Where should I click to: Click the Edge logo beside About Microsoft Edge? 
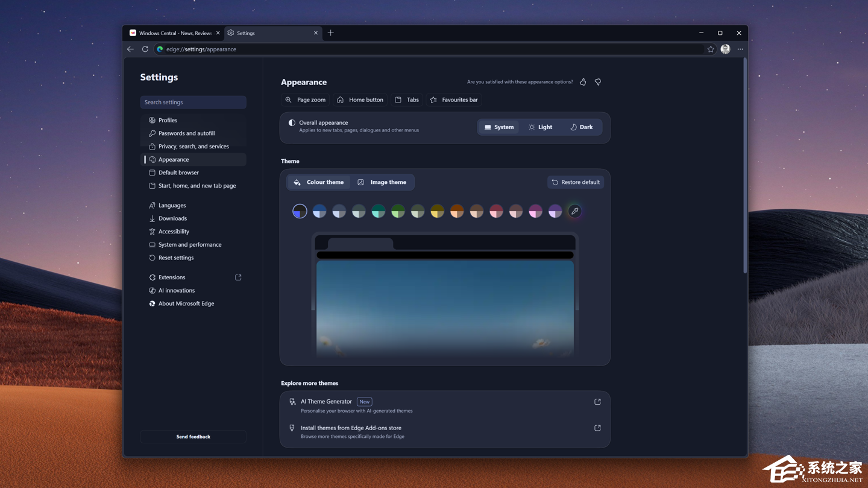click(x=152, y=303)
